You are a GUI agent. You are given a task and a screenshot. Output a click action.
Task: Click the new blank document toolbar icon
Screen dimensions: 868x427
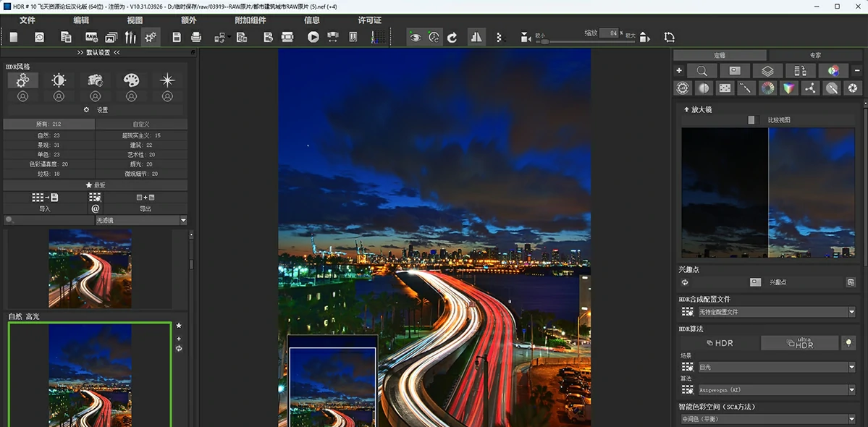click(x=14, y=37)
